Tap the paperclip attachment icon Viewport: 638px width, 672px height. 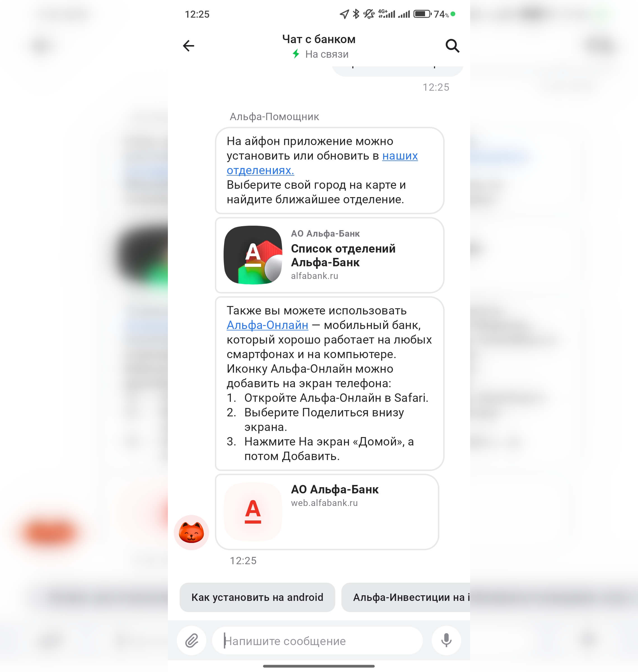[192, 641]
